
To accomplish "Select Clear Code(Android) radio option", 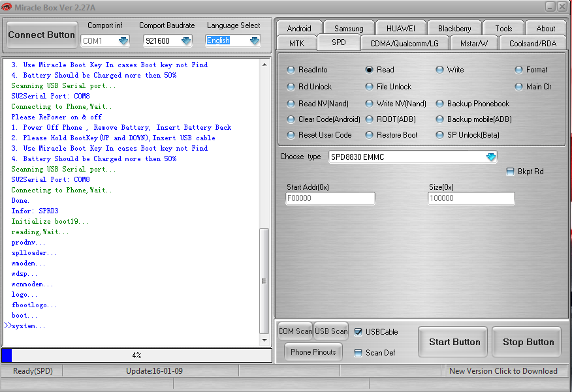I will click(x=291, y=119).
